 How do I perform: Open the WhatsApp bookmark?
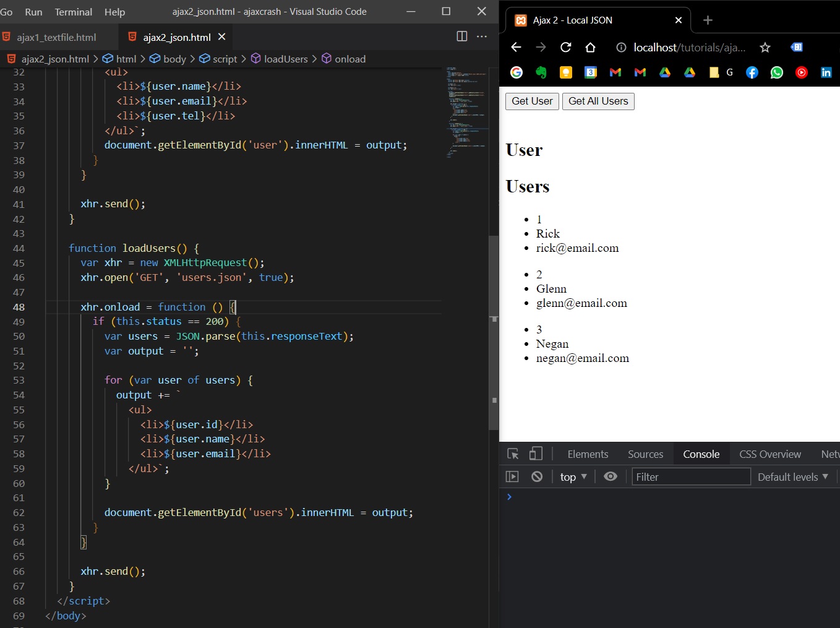pos(777,72)
